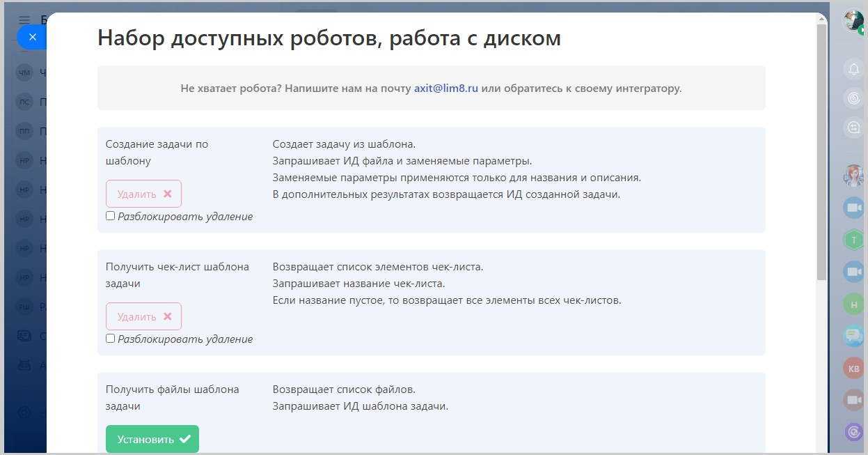Screen dimensions: 868x455
Task: Click the brown video camera icon
Action: click(853, 400)
